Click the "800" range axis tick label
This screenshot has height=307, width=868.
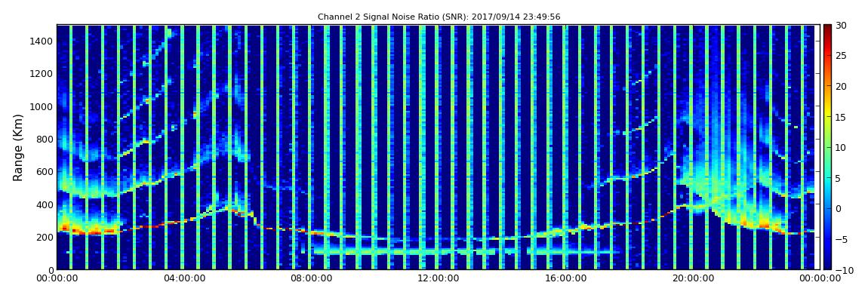coord(45,139)
